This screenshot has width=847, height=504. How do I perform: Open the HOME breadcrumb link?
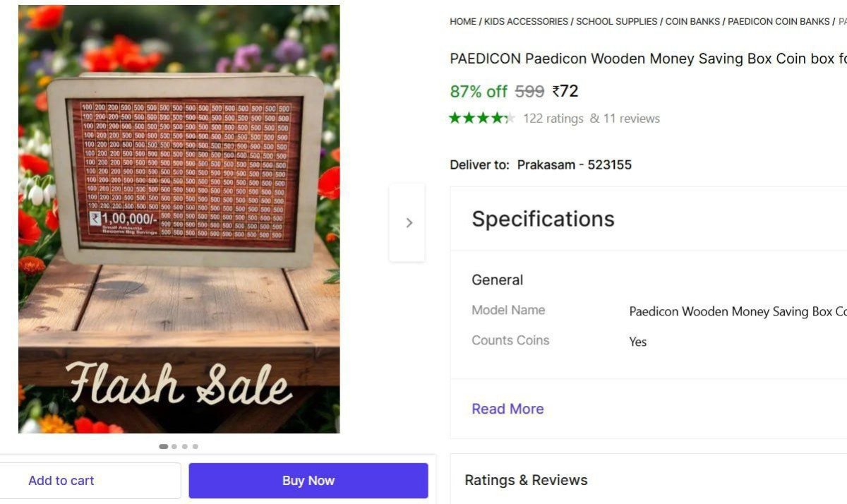pyautogui.click(x=462, y=22)
